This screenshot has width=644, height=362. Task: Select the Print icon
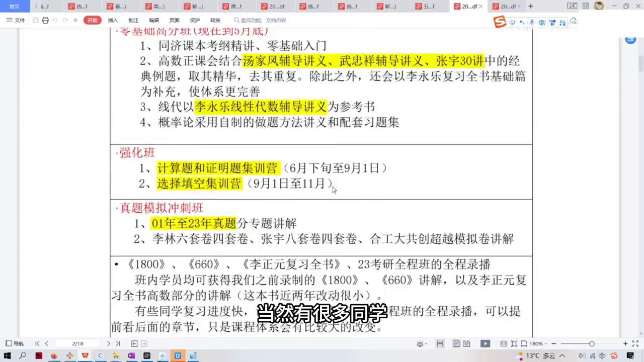45,21
